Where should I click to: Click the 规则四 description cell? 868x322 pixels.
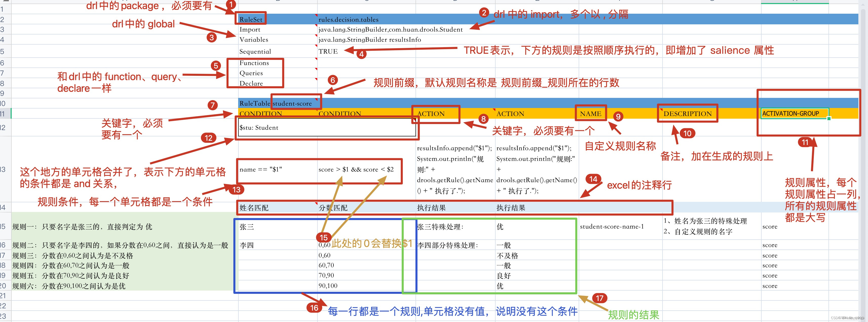[125, 265]
